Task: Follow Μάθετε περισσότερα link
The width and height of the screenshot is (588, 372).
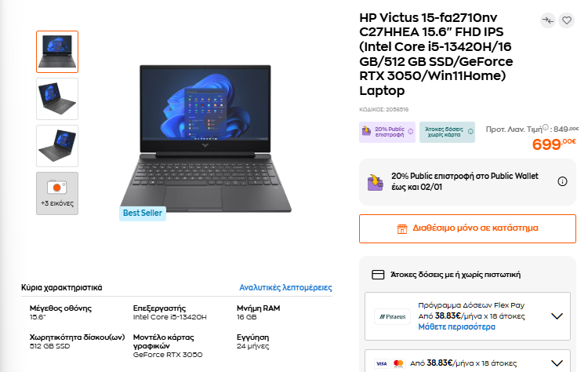Action: coord(457,327)
